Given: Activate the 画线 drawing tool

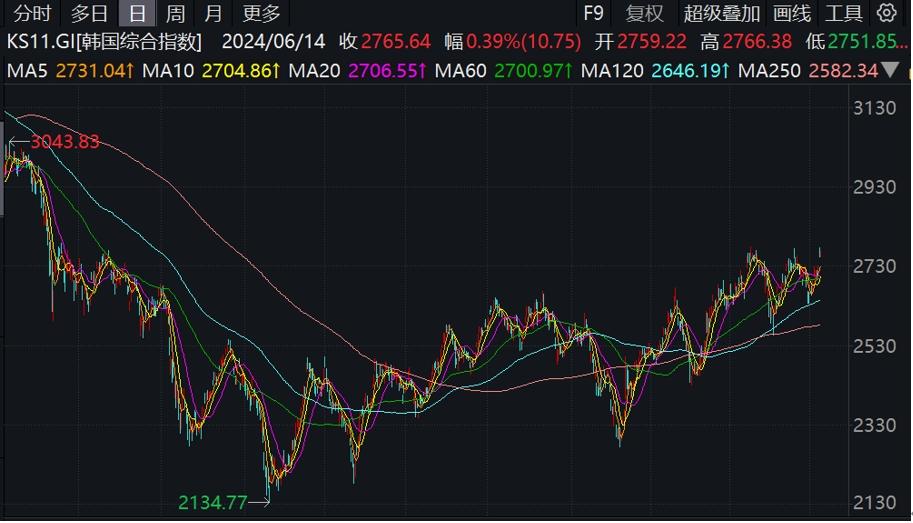Looking at the screenshot, I should click(x=792, y=13).
